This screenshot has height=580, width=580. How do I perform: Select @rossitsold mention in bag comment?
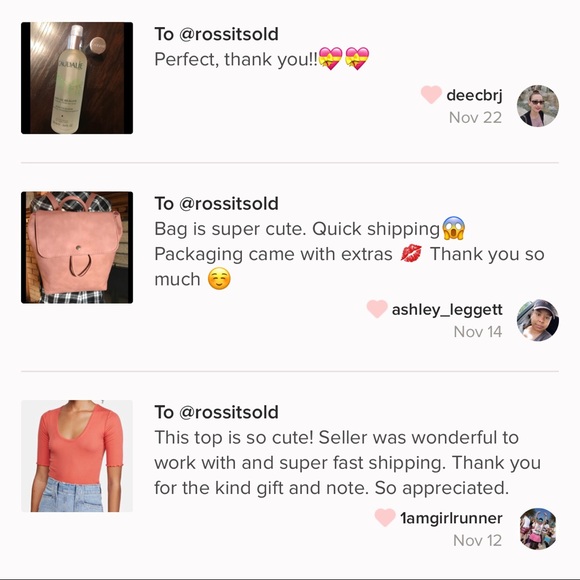[x=229, y=203]
